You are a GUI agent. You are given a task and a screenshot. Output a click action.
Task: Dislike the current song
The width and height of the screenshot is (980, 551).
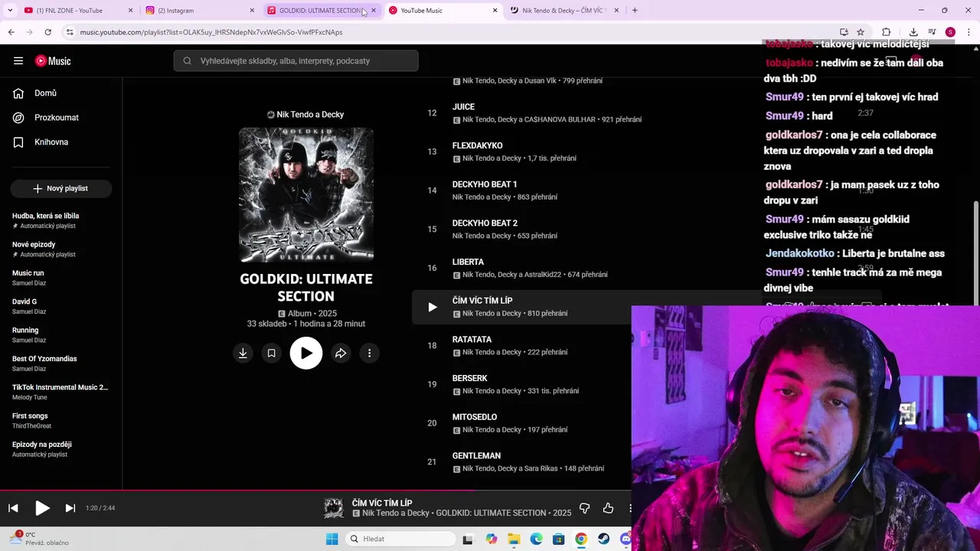(584, 508)
